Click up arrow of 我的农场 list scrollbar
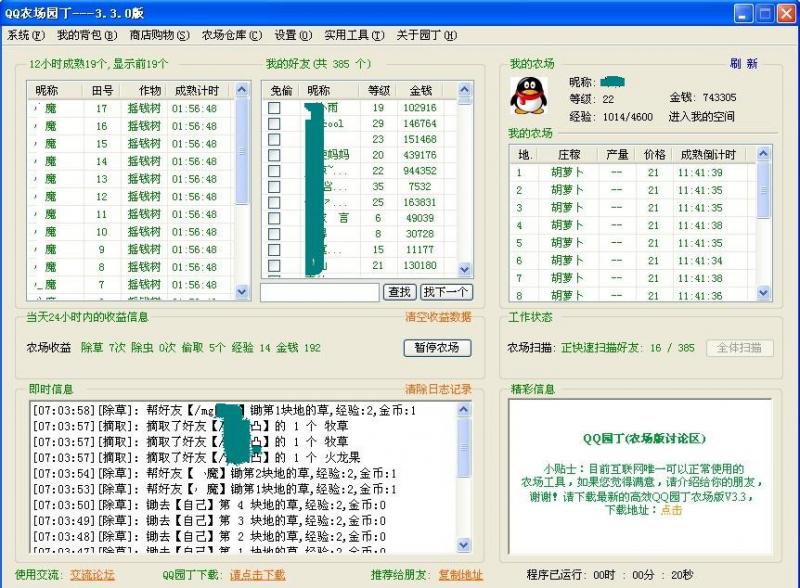The height and width of the screenshot is (588, 800). (x=763, y=153)
